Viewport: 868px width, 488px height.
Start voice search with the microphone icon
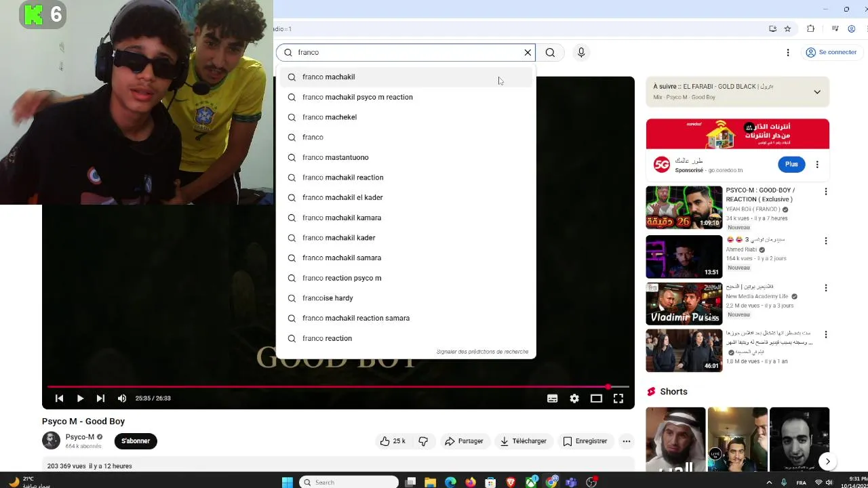[x=581, y=52]
